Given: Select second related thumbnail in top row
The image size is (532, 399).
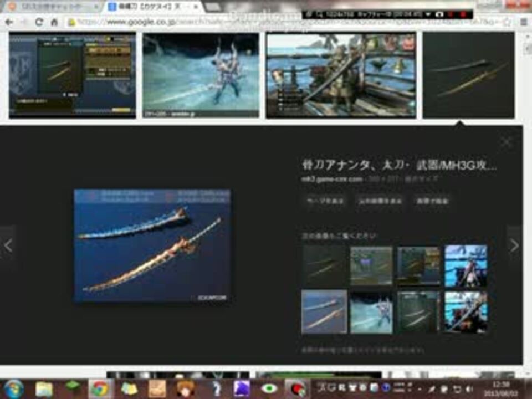Looking at the screenshot, I should [371, 265].
